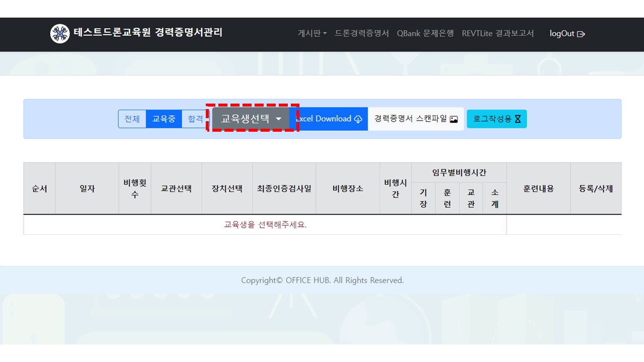
Task: Click the cloud download icon
Action: click(x=358, y=119)
